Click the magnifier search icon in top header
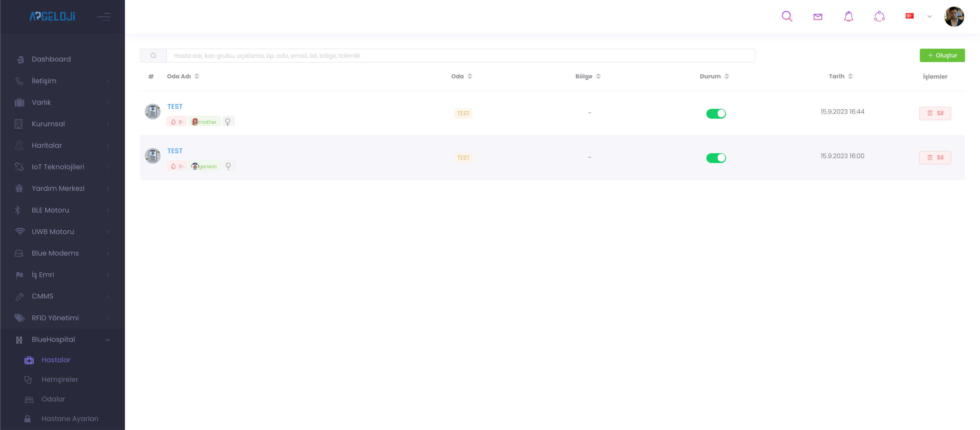 click(x=787, y=16)
